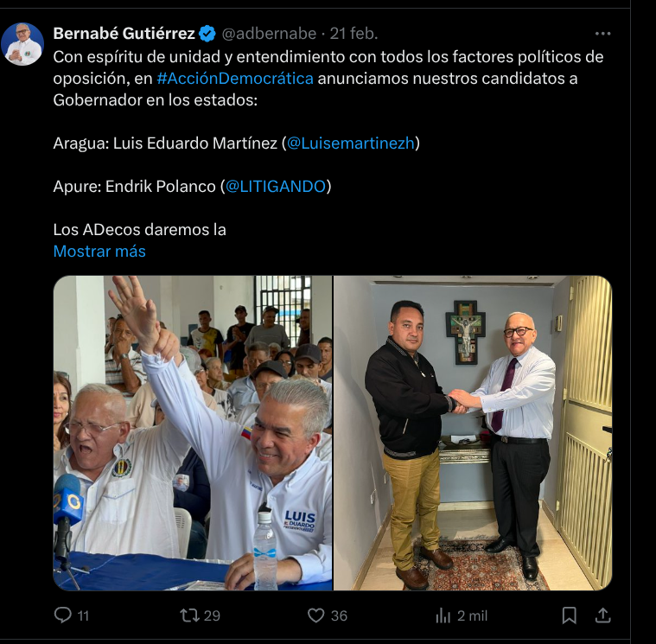Open the 21 feb. timestamp
Viewport: 656px width, 644px height.
coord(354,34)
